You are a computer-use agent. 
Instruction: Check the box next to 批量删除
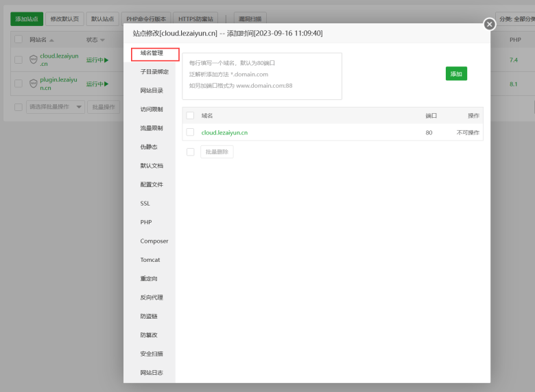190,151
